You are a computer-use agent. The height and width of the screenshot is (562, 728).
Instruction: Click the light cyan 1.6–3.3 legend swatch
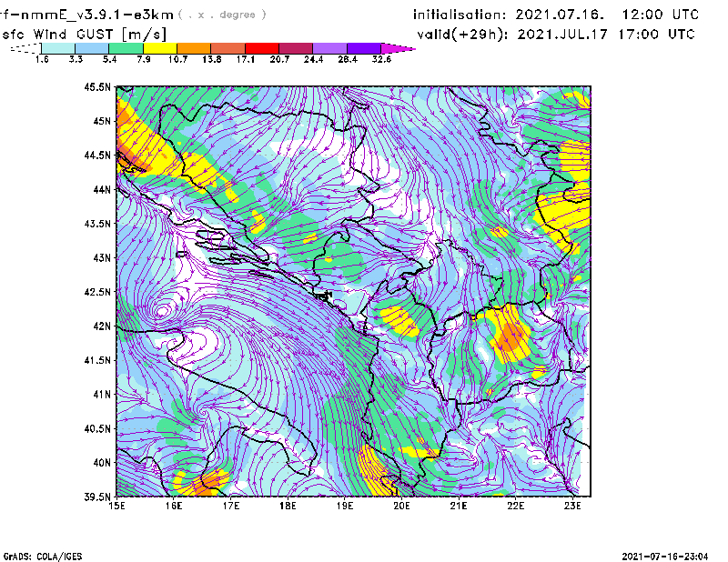(x=58, y=48)
